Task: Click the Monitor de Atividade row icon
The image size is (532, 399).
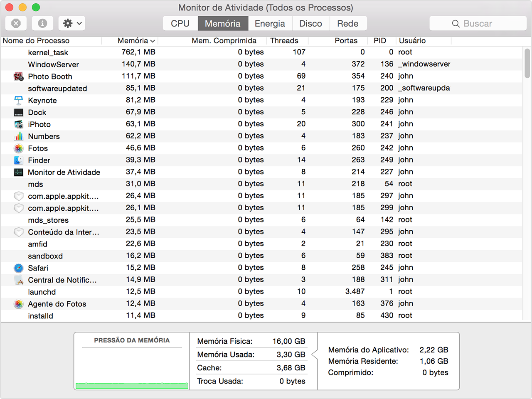Action: tap(19, 172)
